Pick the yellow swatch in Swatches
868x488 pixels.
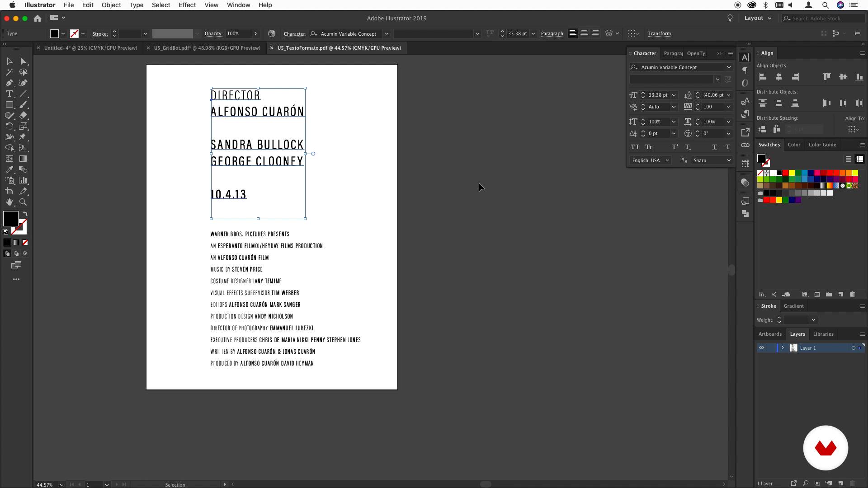click(x=792, y=173)
